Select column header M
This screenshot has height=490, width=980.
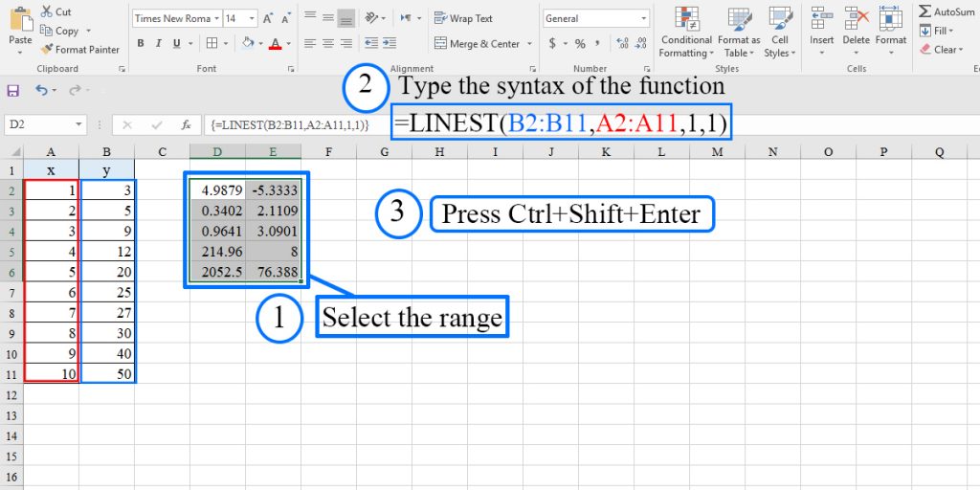[x=716, y=152]
